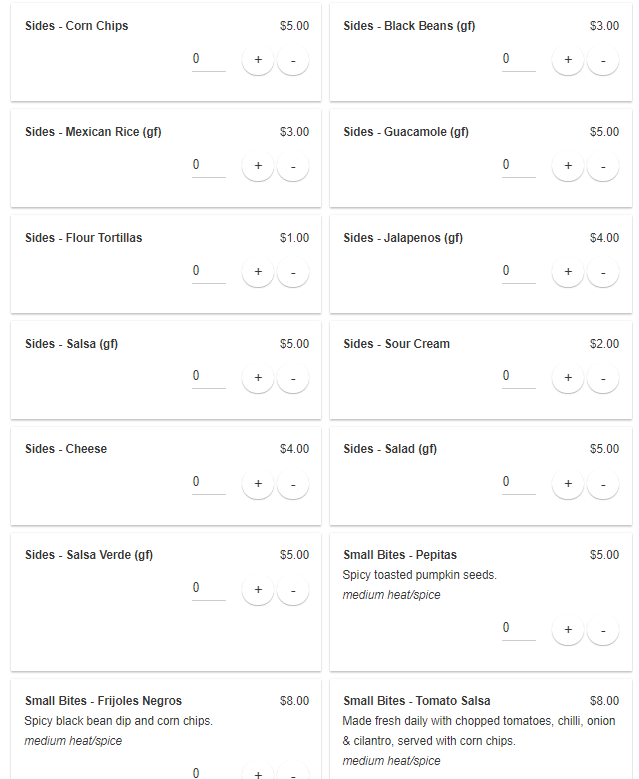This screenshot has width=639, height=779.
Task: Reduce Sour Cream quantity with minus button
Action: click(x=603, y=378)
